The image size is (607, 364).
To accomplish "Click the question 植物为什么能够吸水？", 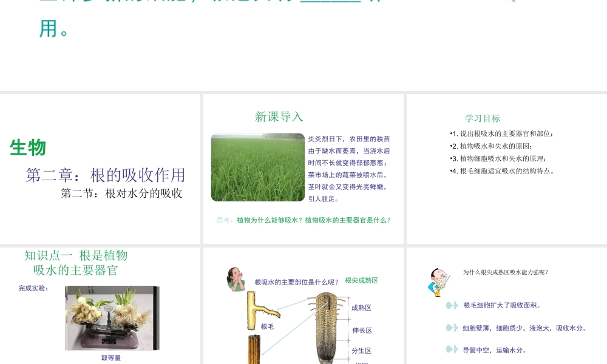I will (x=270, y=220).
